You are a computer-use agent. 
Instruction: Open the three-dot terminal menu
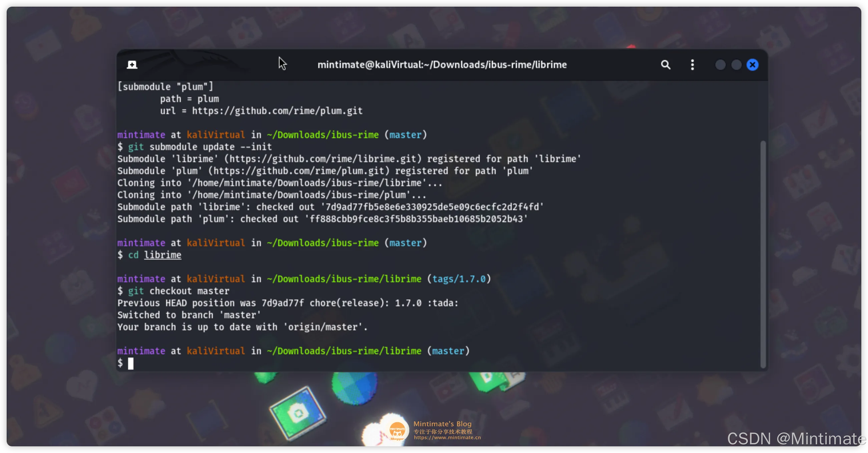click(x=692, y=65)
